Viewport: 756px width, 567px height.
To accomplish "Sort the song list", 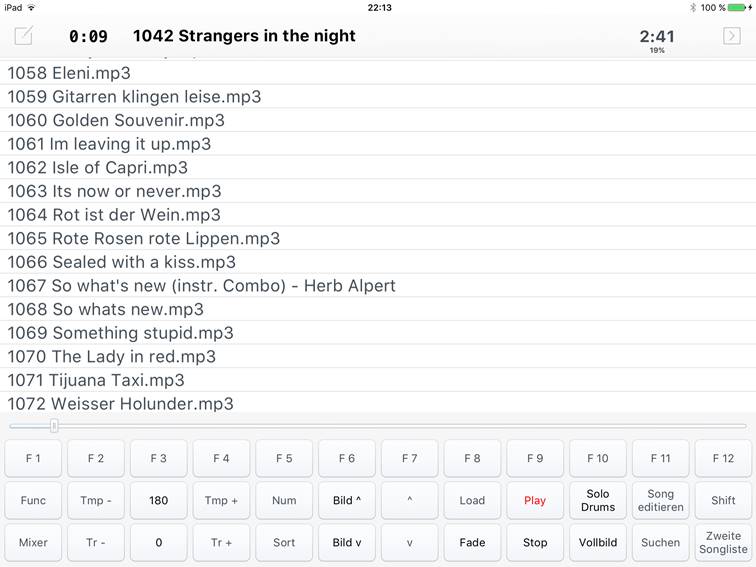I will coord(284,542).
